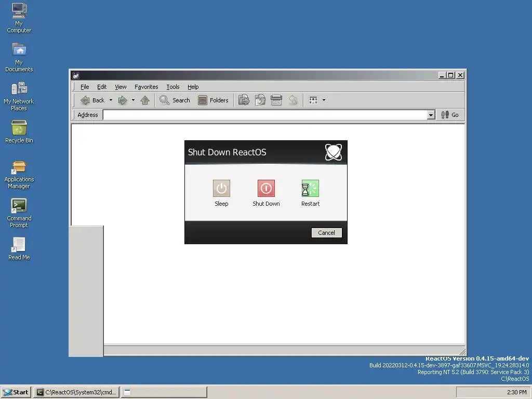Image resolution: width=532 pixels, height=399 pixels.
Task: Close the explorer window
Action: tap(460, 75)
